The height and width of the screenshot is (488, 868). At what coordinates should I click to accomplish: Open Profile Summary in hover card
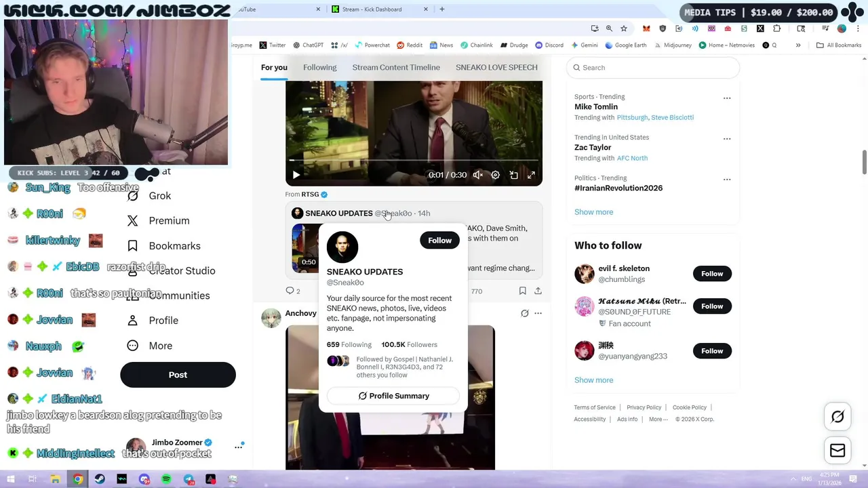tap(393, 396)
